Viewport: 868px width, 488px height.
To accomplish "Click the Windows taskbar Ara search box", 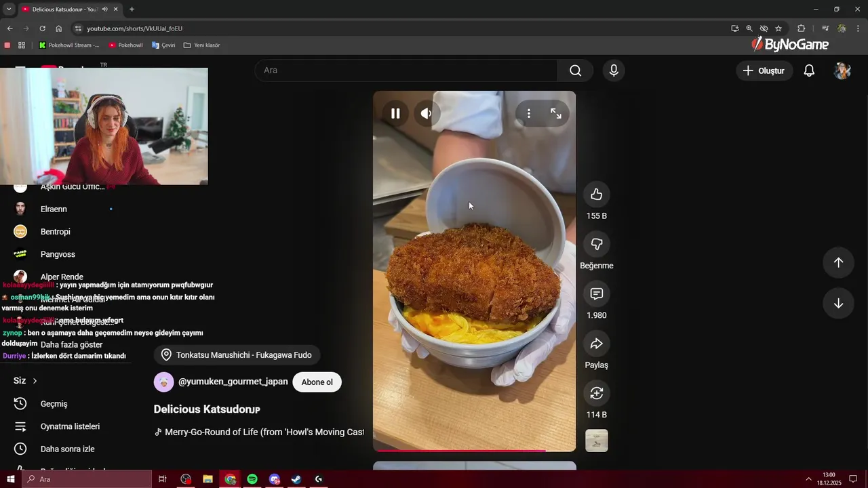I will [x=87, y=479].
